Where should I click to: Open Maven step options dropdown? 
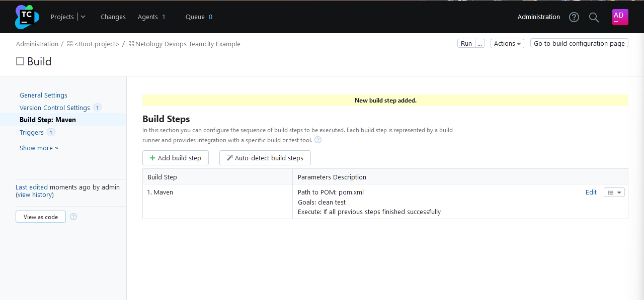[614, 192]
